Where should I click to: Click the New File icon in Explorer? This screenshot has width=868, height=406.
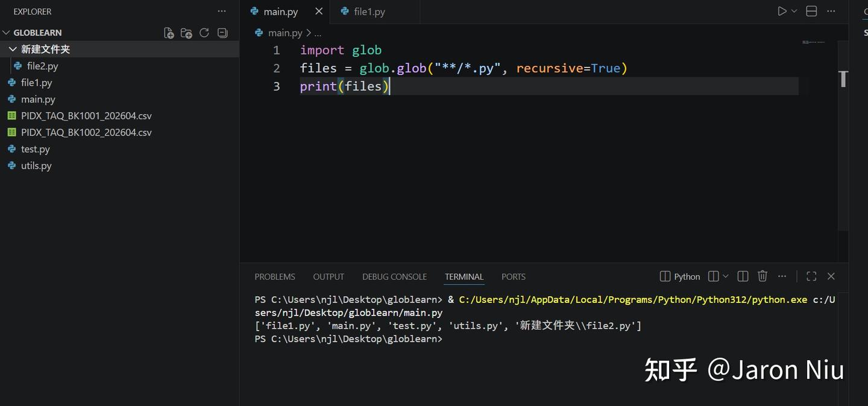pyautogui.click(x=169, y=33)
